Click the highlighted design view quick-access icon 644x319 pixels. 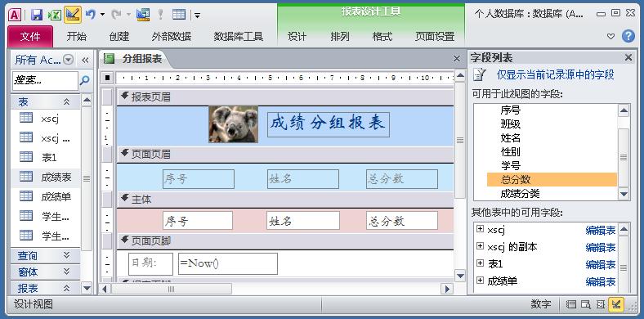[x=73, y=15]
